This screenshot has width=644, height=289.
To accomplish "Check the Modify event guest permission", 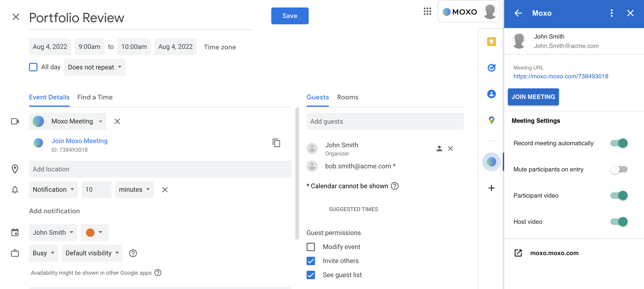I will pos(311,247).
